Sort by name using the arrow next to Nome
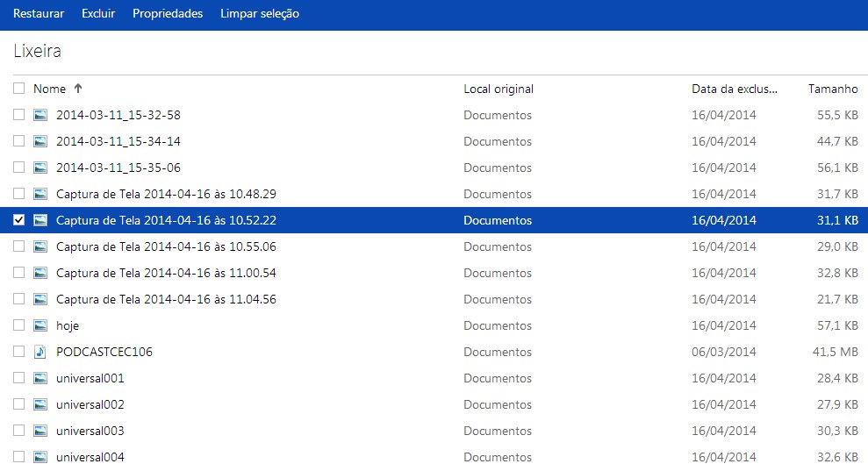Screen dimensions: 868x471 [78, 89]
